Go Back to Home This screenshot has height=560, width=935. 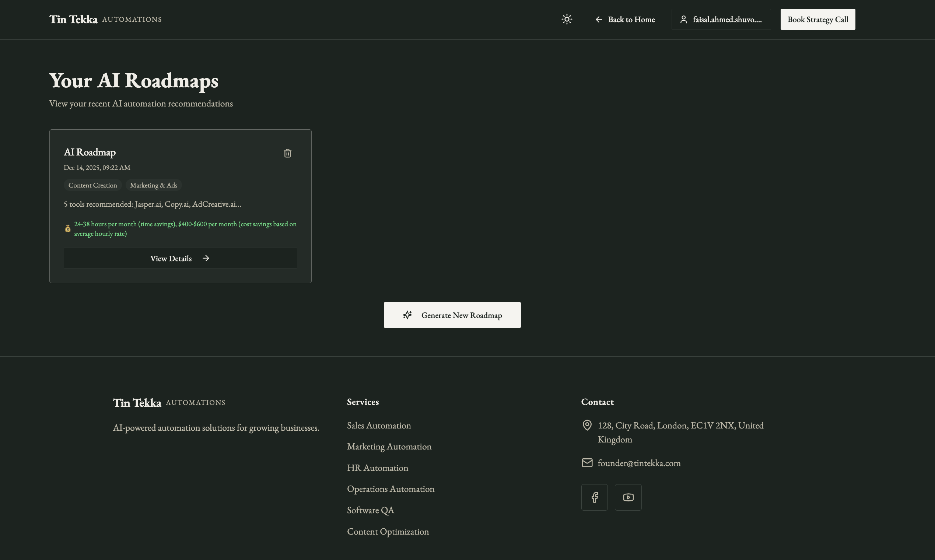625,20
